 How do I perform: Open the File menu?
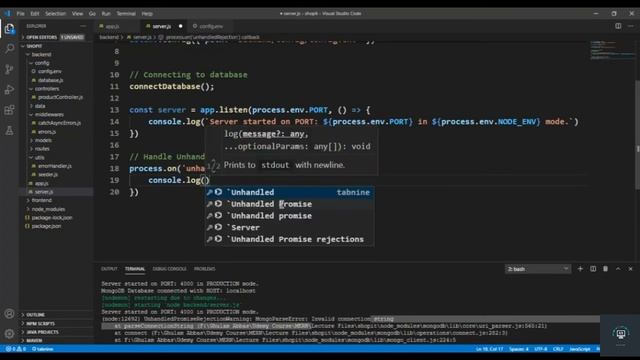point(20,13)
